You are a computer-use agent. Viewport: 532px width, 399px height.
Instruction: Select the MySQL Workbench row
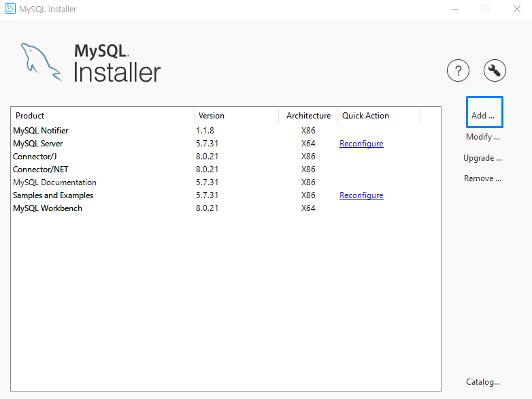pyautogui.click(x=226, y=208)
